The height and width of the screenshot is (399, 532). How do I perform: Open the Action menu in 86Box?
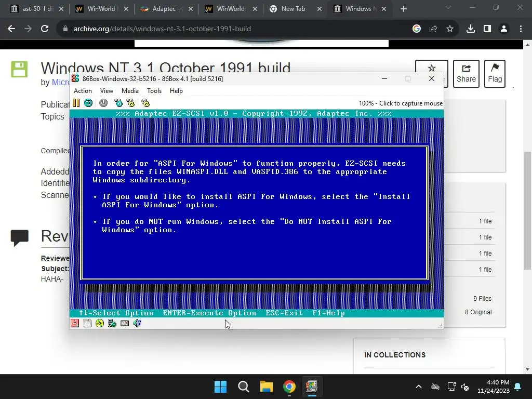click(83, 91)
